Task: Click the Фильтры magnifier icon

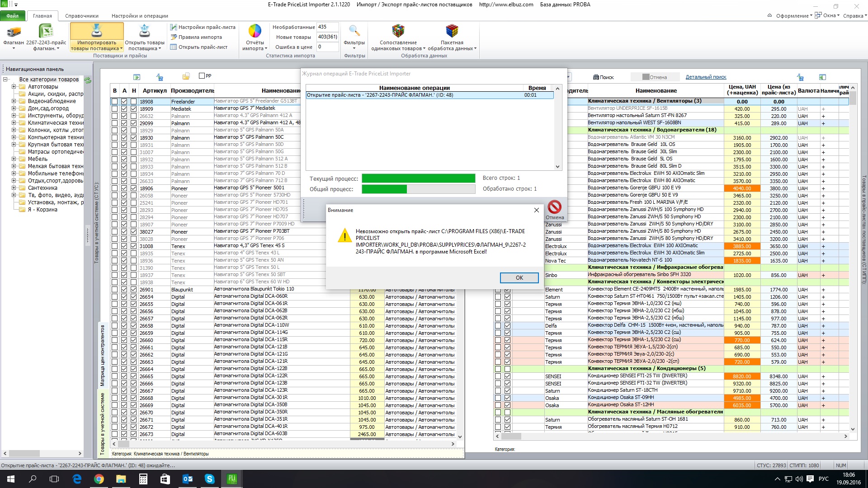Action: coord(354,31)
